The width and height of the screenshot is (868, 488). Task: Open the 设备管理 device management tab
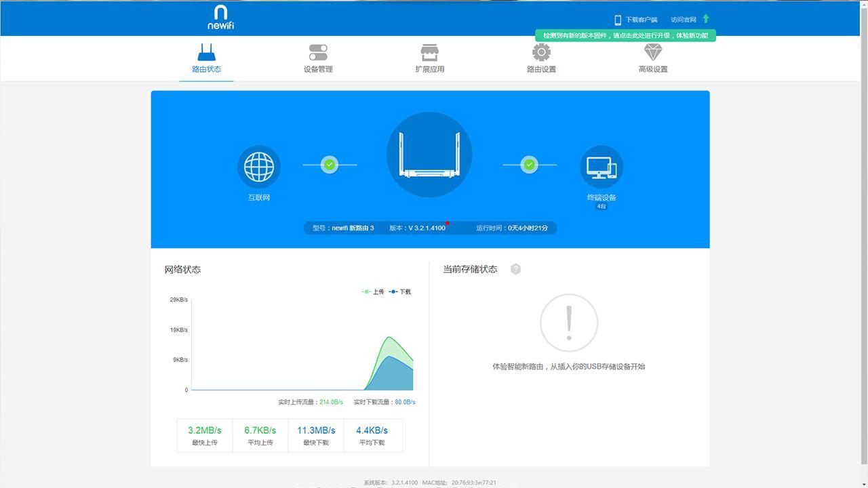[318, 59]
